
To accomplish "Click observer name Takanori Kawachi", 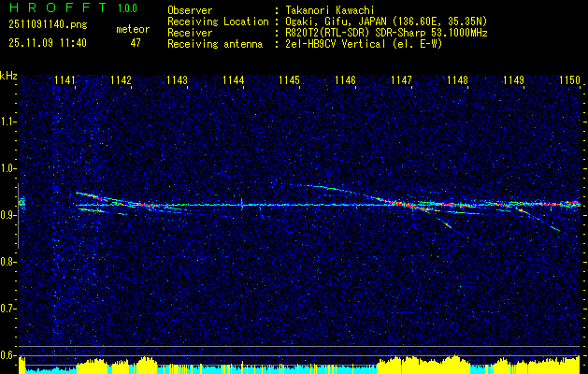I will click(330, 10).
